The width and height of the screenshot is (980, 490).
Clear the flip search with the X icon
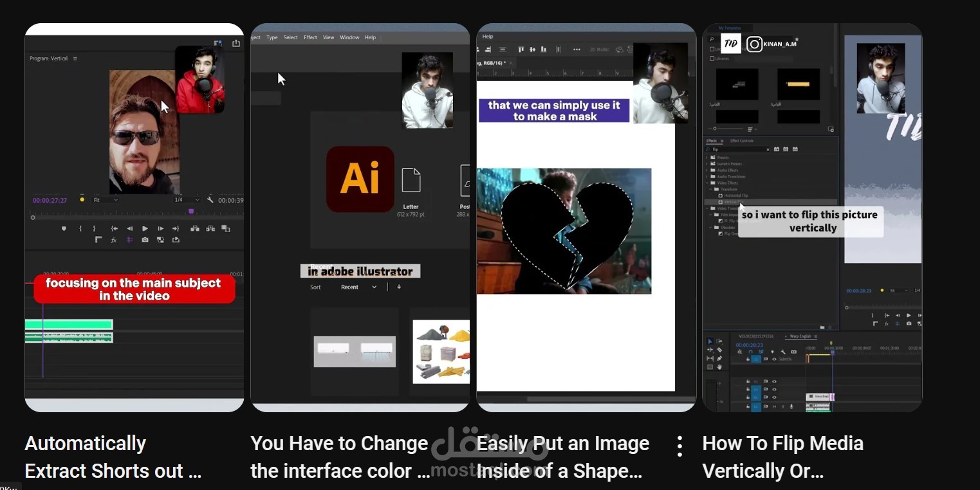[x=768, y=150]
